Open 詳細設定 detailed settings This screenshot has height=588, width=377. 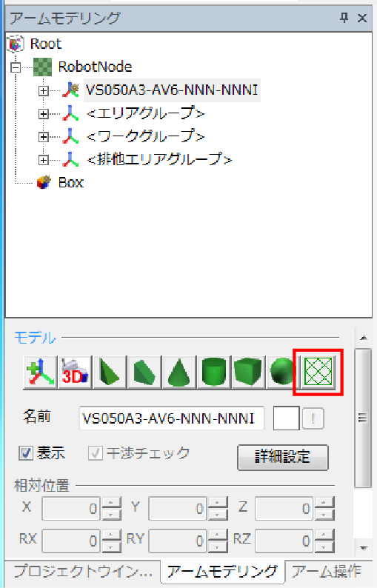tap(283, 457)
